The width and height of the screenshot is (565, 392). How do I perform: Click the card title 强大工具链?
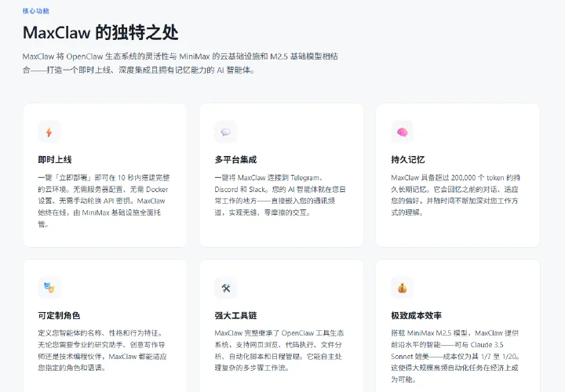pos(235,315)
